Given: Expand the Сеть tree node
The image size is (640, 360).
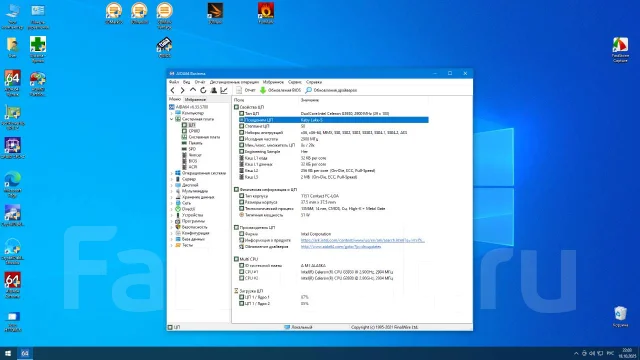Looking at the screenshot, I should coord(171,203).
